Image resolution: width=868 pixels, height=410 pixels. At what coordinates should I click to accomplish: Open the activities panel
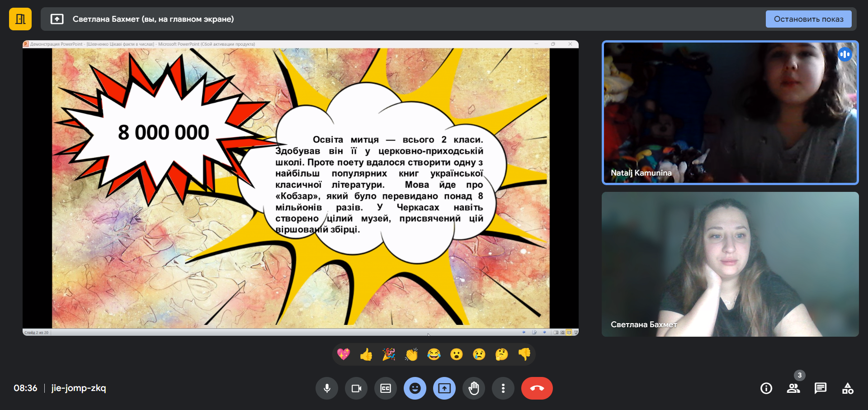[848, 388]
